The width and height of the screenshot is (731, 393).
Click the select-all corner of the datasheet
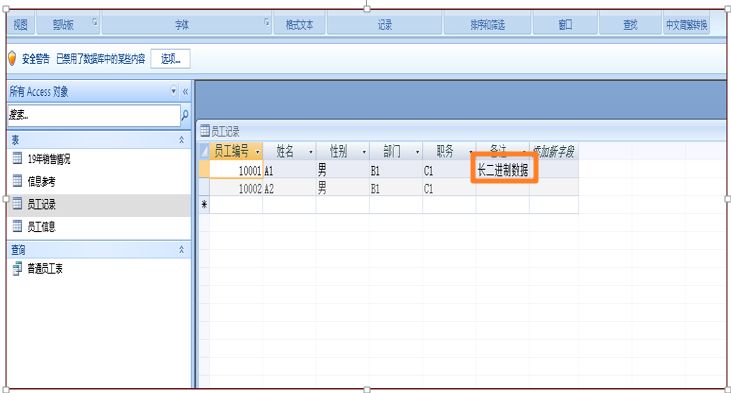pos(204,151)
